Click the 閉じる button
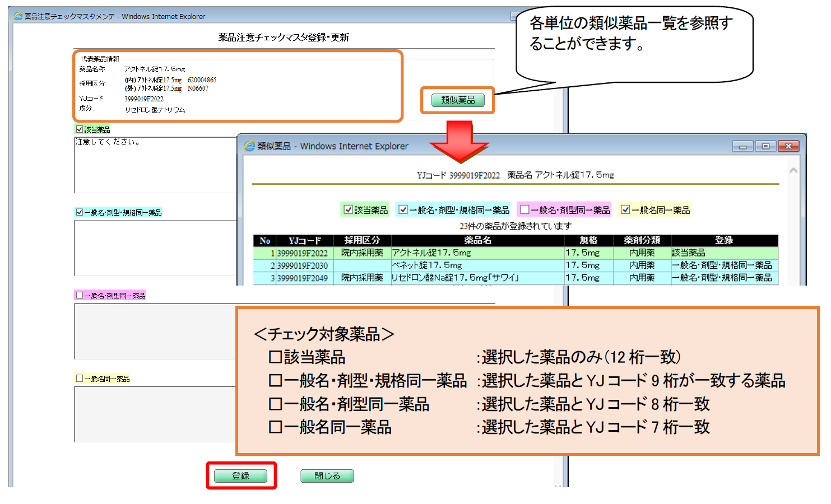This screenshot has height=504, width=831. [x=327, y=476]
